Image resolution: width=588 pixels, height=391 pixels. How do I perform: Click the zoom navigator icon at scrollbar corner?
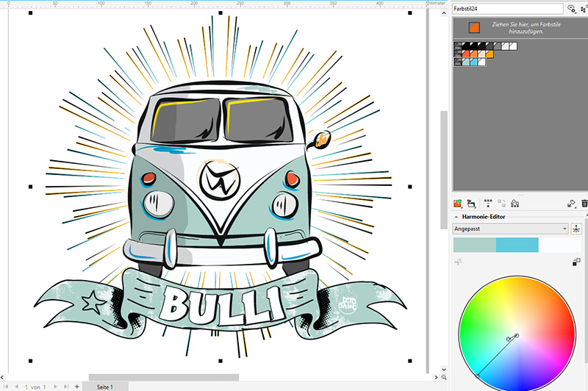pyautogui.click(x=444, y=377)
